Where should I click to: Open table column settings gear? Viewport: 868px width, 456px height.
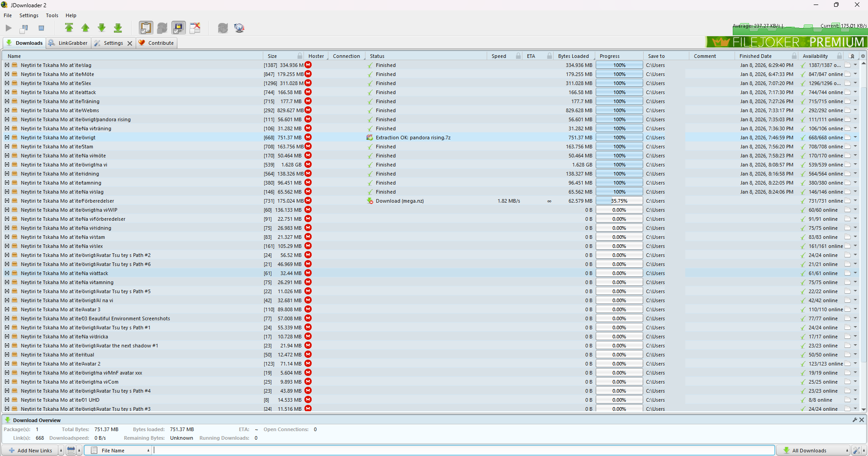point(863,56)
